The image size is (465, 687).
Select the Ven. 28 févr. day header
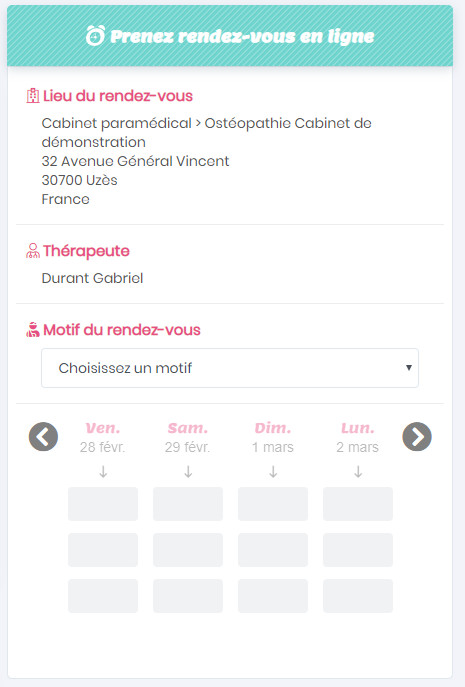pos(103,437)
